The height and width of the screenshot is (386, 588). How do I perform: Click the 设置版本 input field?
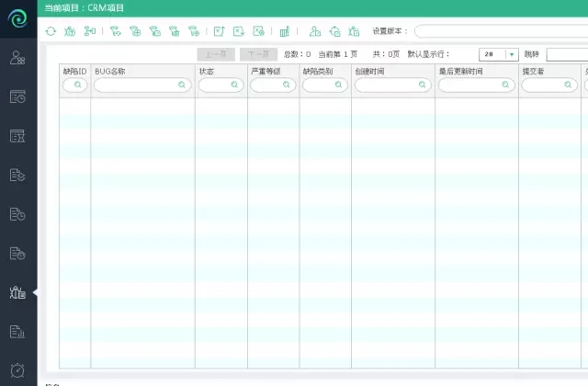pos(501,31)
